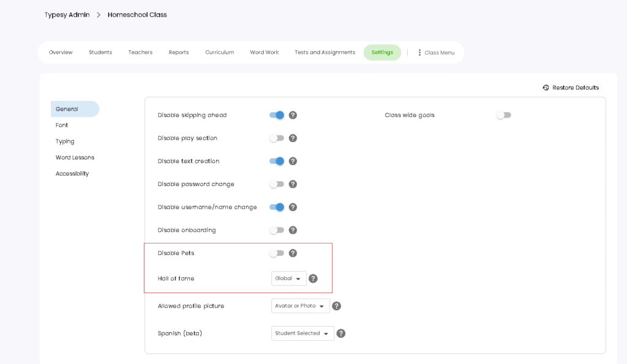Click help icon beside Disable text creation
The image size is (627, 364).
pyautogui.click(x=293, y=161)
